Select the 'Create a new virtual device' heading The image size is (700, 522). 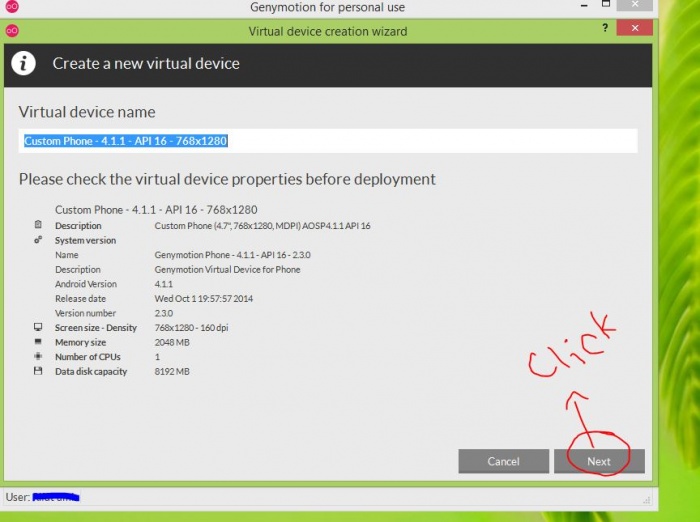146,63
